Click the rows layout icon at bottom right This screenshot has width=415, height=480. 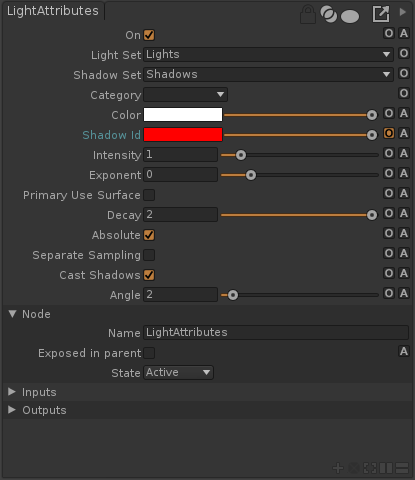point(402,468)
